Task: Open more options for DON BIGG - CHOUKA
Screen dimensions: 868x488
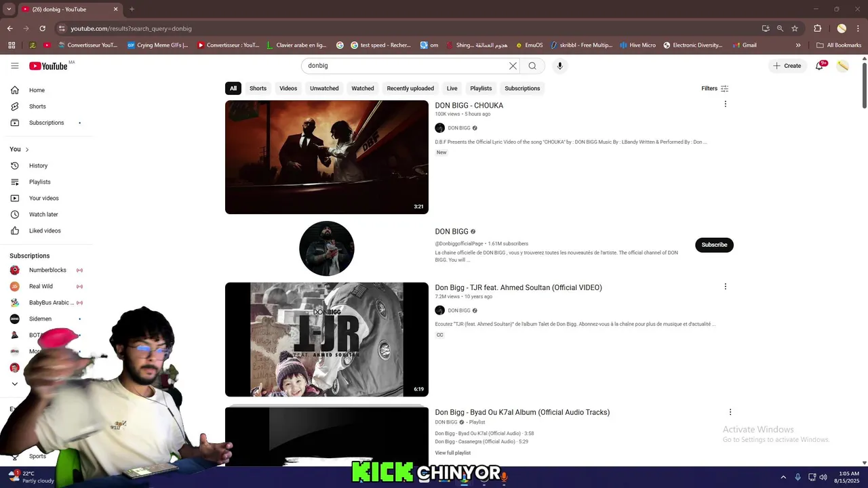Action: tap(725, 104)
